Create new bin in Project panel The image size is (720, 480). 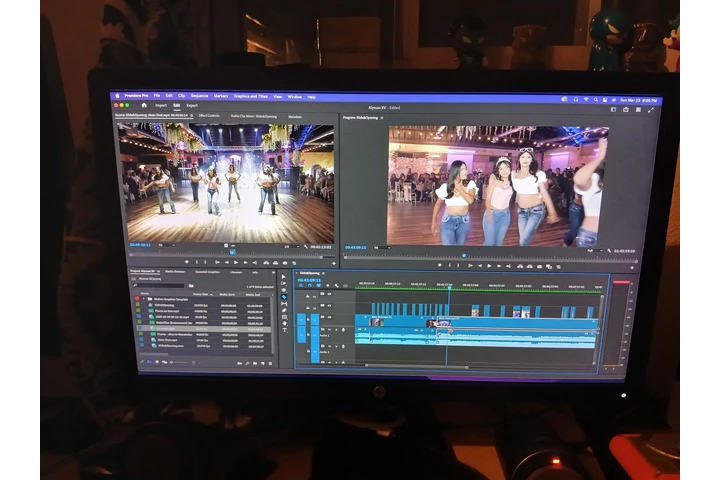pyautogui.click(x=255, y=363)
